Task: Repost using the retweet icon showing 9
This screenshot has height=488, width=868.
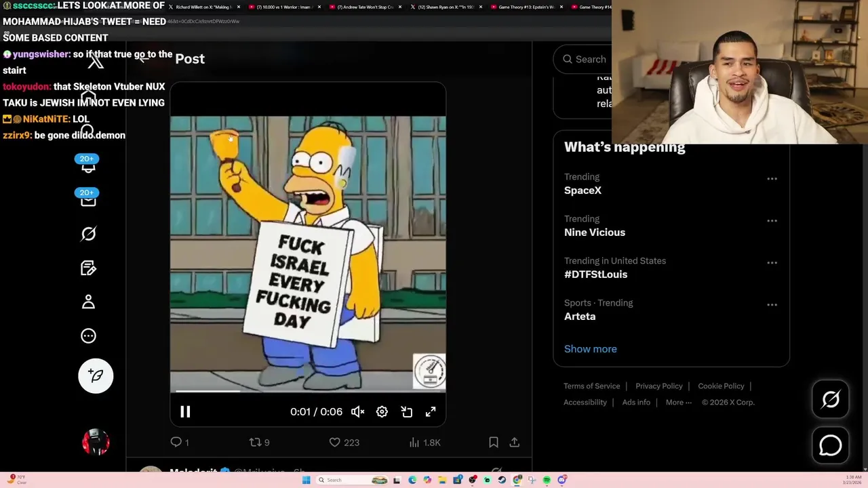Action: [255, 442]
